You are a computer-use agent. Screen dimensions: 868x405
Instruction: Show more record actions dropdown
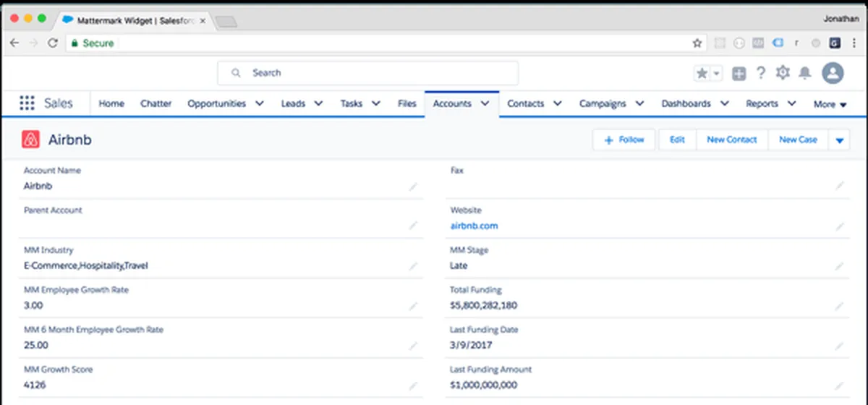[x=839, y=140]
